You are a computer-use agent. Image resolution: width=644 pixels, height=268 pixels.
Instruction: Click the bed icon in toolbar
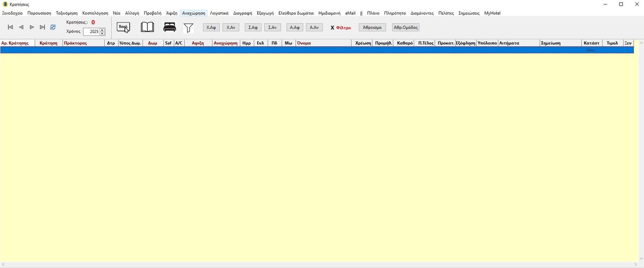click(169, 27)
